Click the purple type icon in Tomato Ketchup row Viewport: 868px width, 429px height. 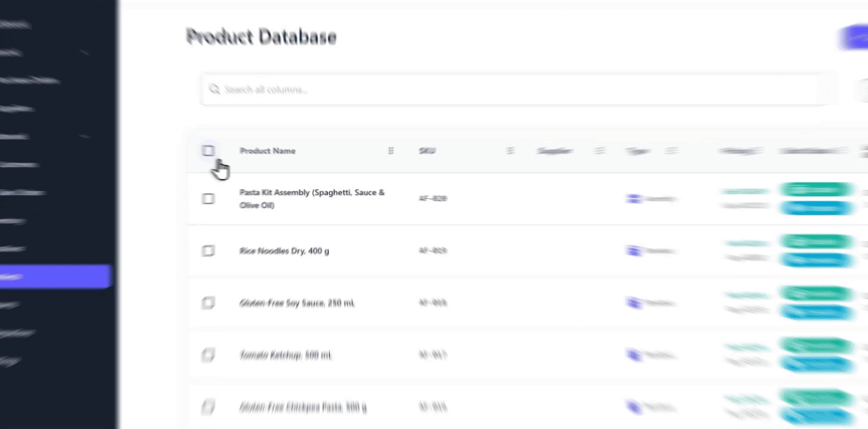(x=633, y=355)
